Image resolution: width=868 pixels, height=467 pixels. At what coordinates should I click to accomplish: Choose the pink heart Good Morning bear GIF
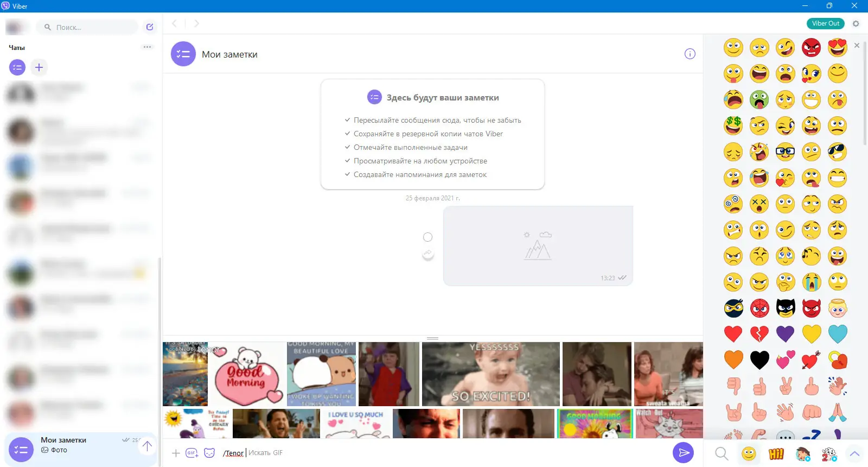[x=247, y=374]
